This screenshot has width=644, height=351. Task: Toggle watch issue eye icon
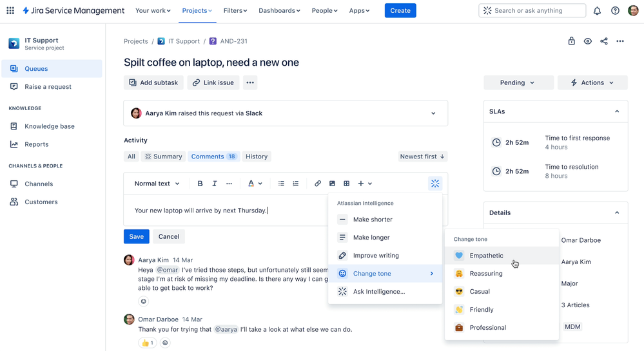[x=588, y=41]
